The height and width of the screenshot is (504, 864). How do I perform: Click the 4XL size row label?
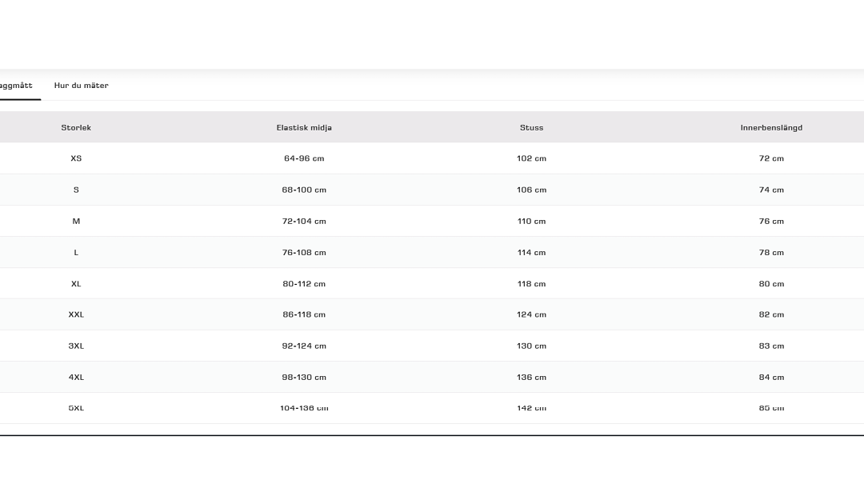pos(76,377)
